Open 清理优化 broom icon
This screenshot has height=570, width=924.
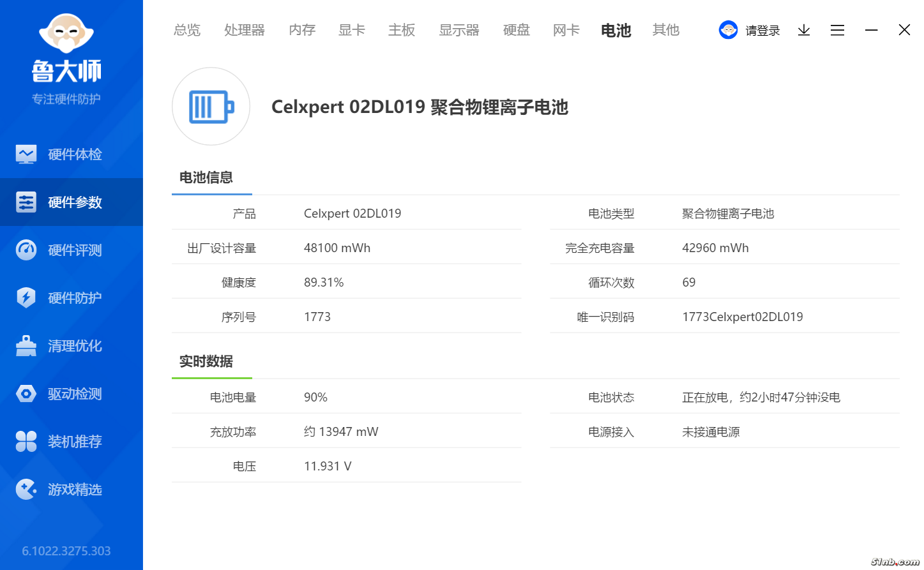pos(26,346)
